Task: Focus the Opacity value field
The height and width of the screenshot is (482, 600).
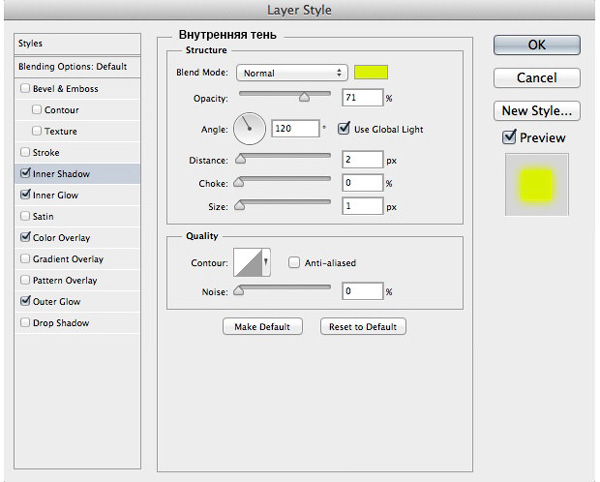Action: pos(362,98)
